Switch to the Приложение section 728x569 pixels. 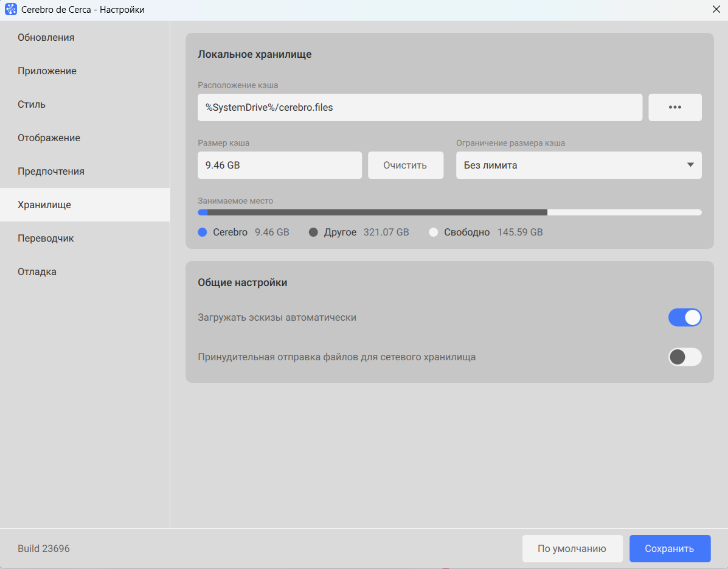click(x=47, y=71)
